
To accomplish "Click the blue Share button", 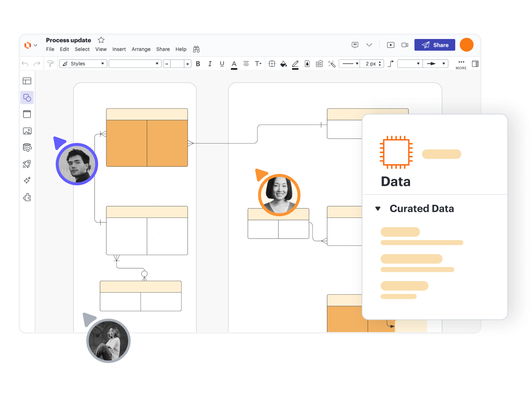I will point(435,45).
